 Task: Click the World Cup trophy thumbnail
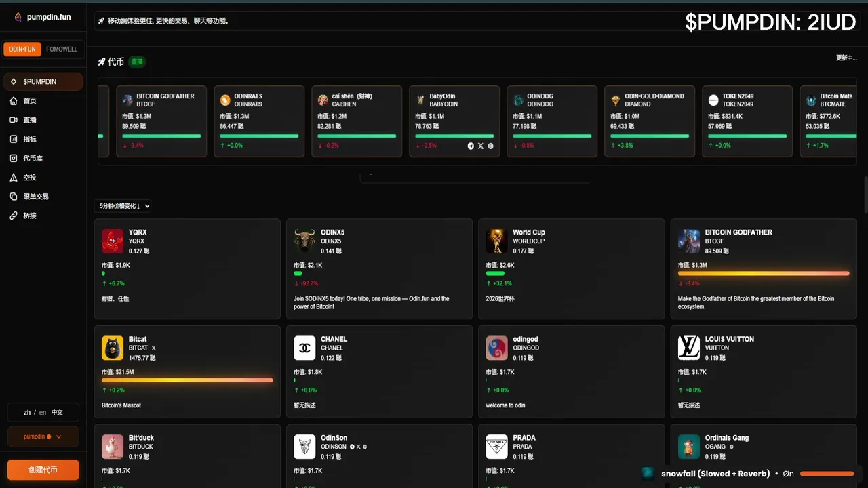(x=497, y=241)
